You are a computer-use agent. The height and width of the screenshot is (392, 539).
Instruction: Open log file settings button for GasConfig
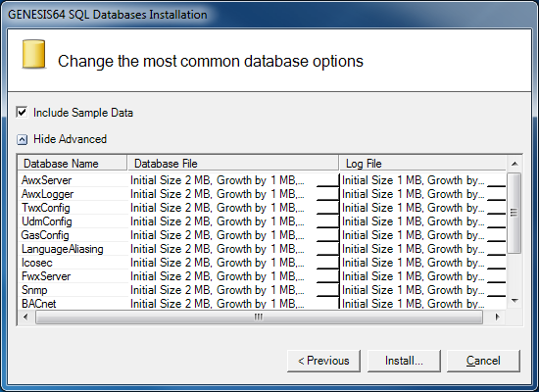click(497, 235)
